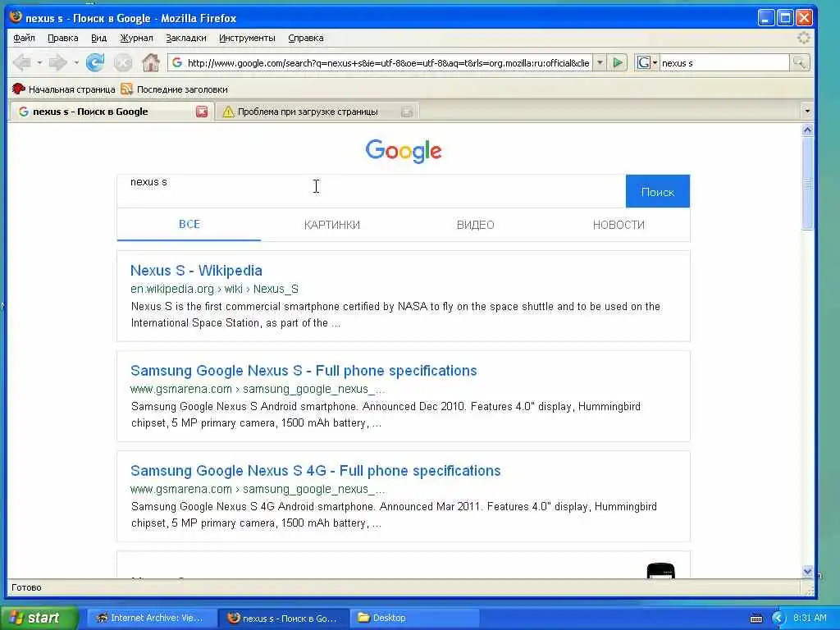
Task: Go to Home page icon
Action: coord(151,62)
